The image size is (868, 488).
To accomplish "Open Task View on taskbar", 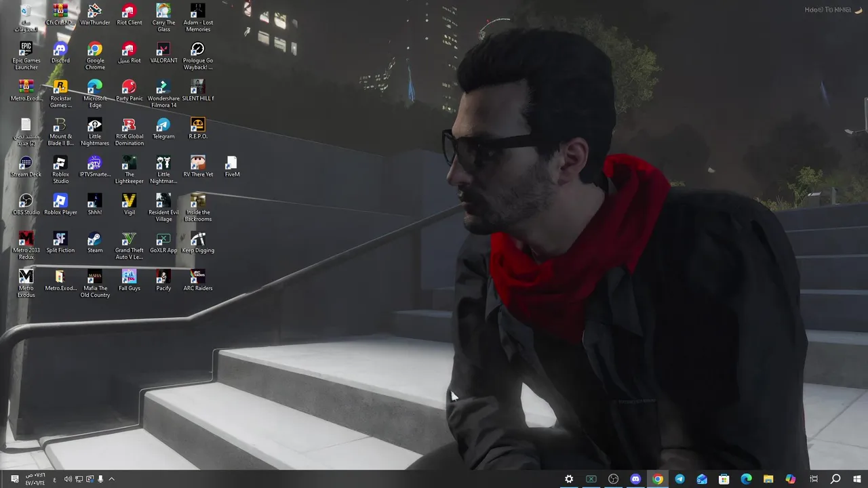I will pyautogui.click(x=814, y=479).
